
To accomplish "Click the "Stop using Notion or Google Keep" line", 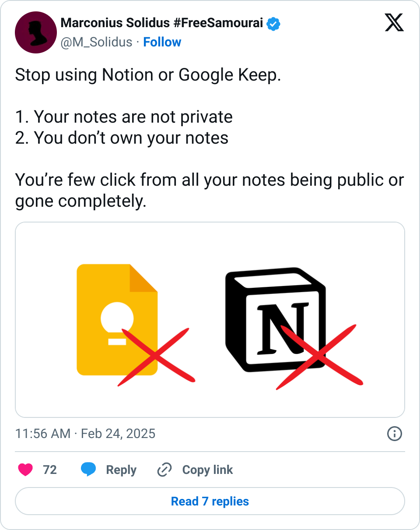I will click(147, 75).
